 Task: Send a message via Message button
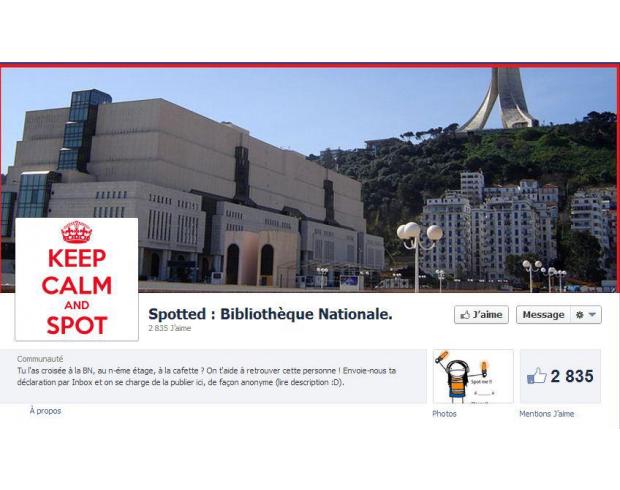543,315
